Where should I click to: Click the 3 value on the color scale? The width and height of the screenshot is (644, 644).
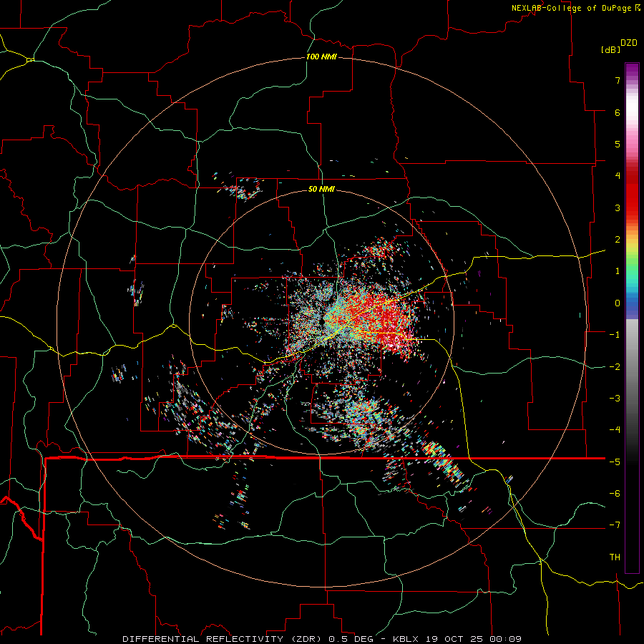coord(618,208)
